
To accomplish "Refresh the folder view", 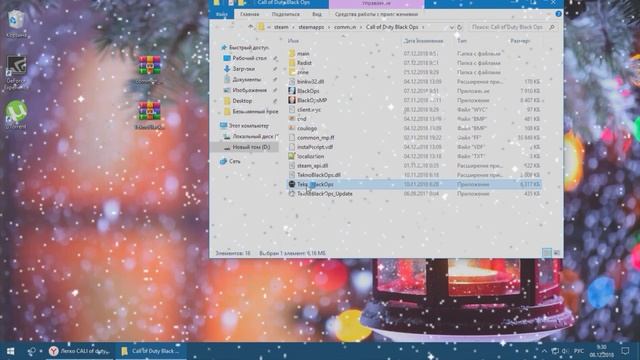I will pos(460,27).
